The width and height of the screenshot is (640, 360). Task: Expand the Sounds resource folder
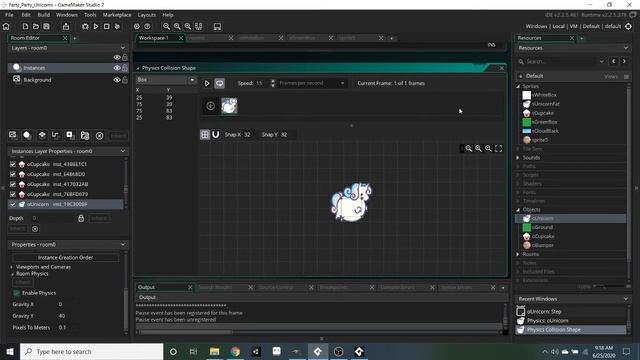tap(518, 158)
